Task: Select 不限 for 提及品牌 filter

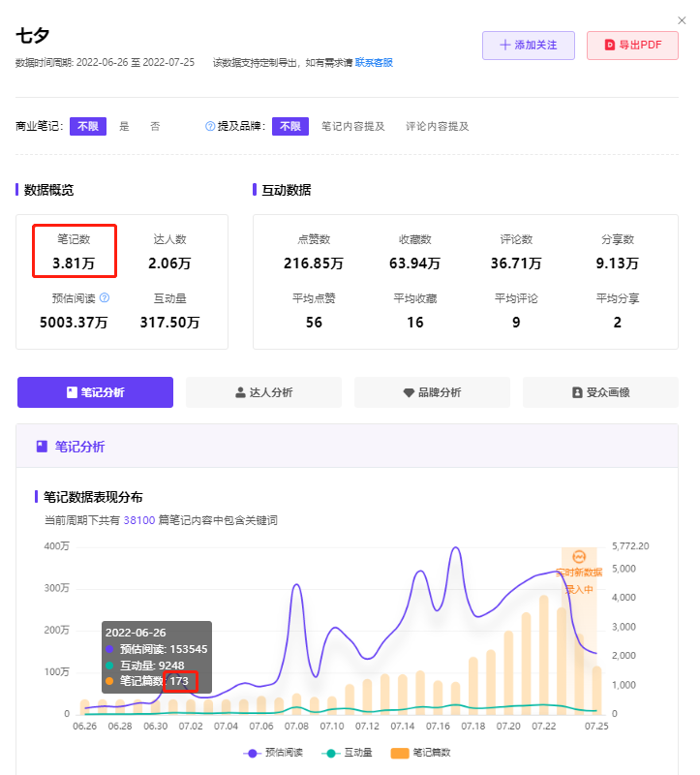Action: [290, 126]
